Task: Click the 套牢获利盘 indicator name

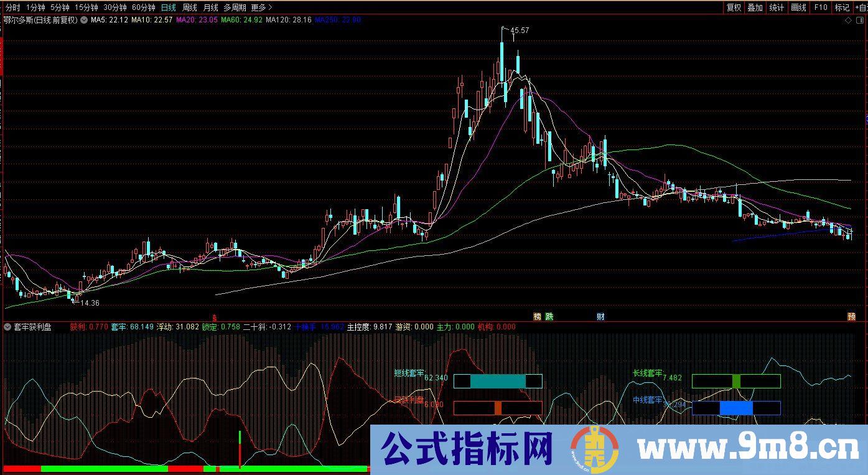Action: [x=33, y=326]
